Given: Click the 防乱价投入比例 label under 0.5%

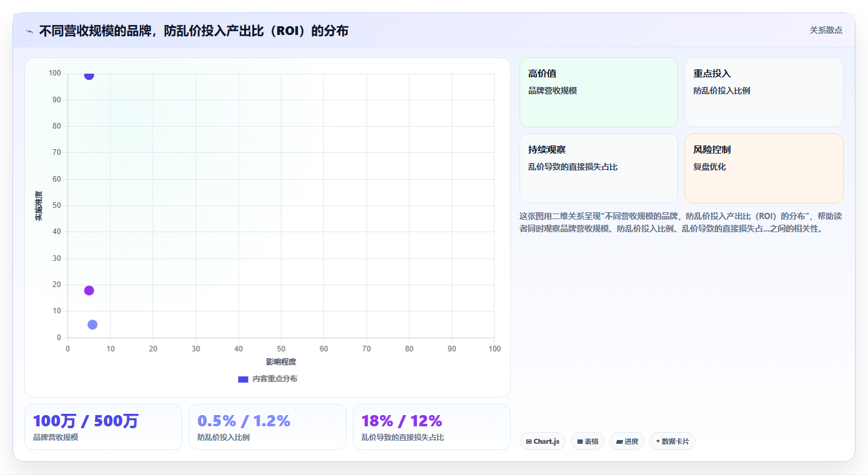Looking at the screenshot, I should click(x=224, y=438).
